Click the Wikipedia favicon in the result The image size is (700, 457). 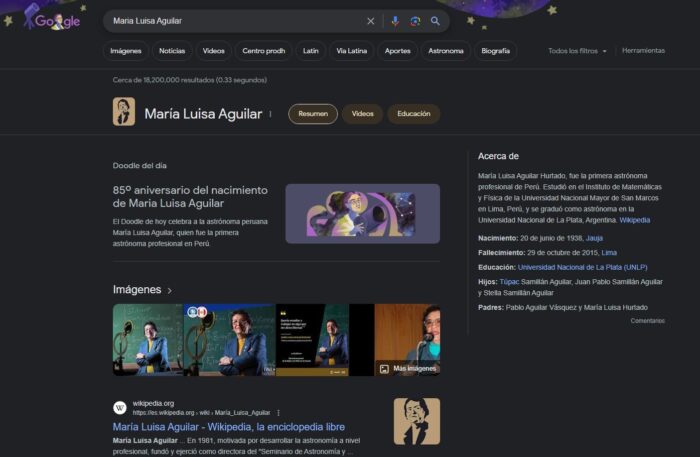(x=120, y=407)
